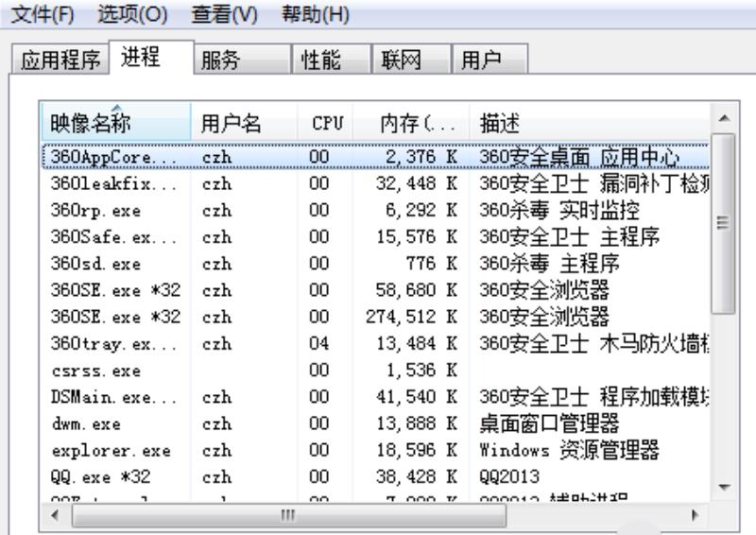Open the 查看(V) menu
Viewport: 756px width, 535px height.
[x=224, y=14]
